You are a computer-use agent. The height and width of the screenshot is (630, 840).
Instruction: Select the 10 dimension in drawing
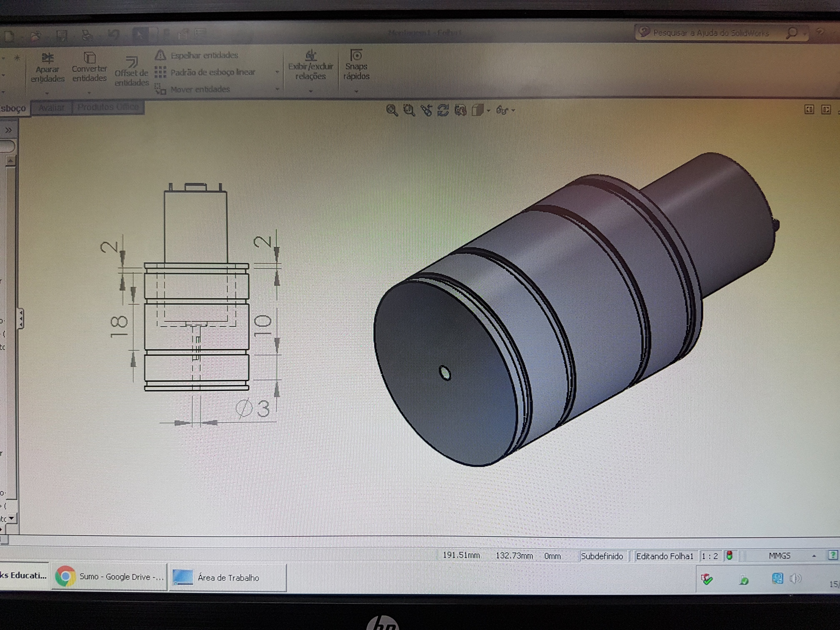[x=263, y=325]
